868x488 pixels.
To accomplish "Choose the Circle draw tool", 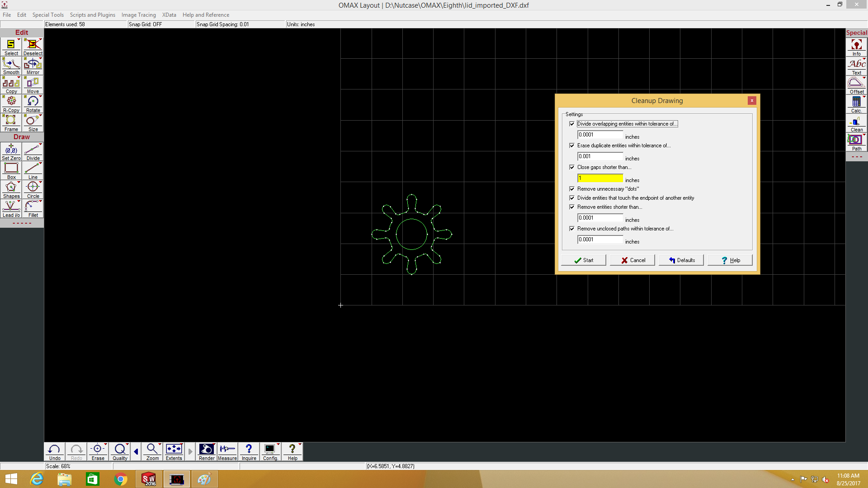I will click(x=33, y=189).
